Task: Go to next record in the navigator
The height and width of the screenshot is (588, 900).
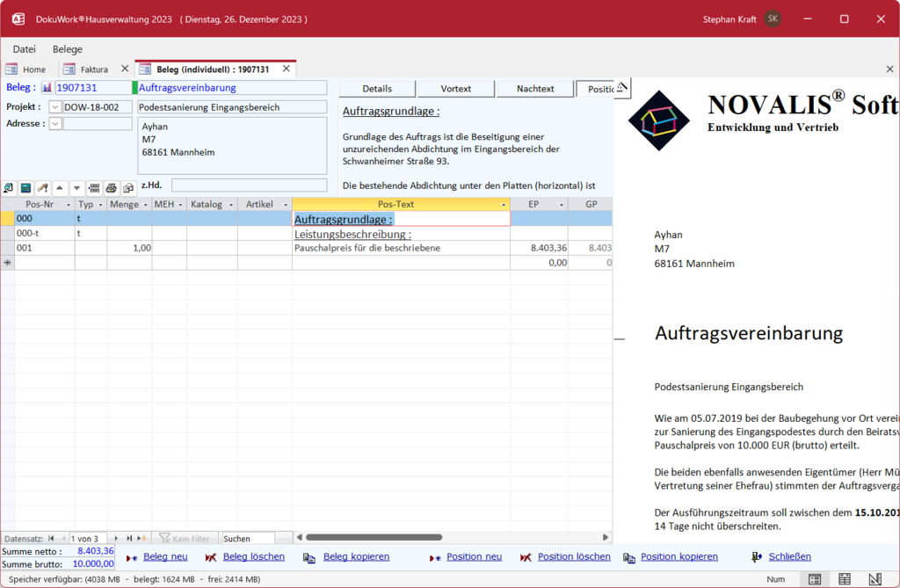Action: coord(116,539)
